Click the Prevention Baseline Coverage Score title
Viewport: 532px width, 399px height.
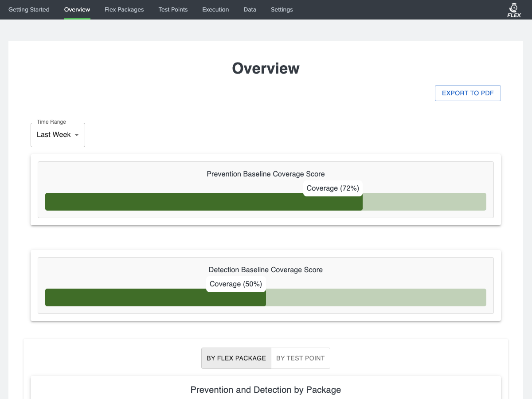(266, 174)
